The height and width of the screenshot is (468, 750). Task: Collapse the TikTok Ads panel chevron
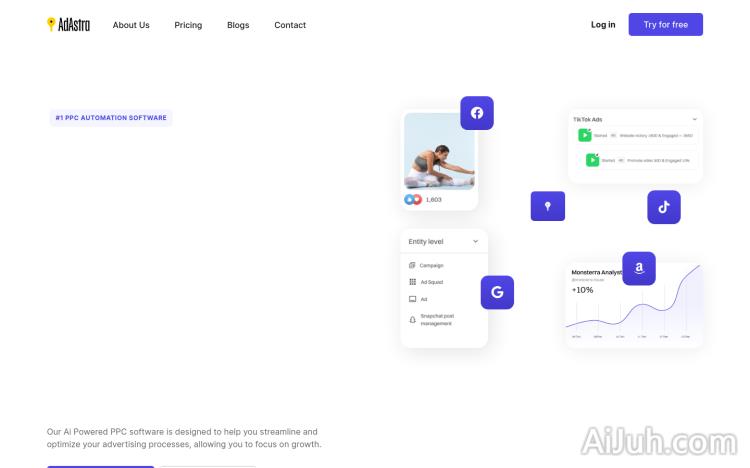pos(695,119)
